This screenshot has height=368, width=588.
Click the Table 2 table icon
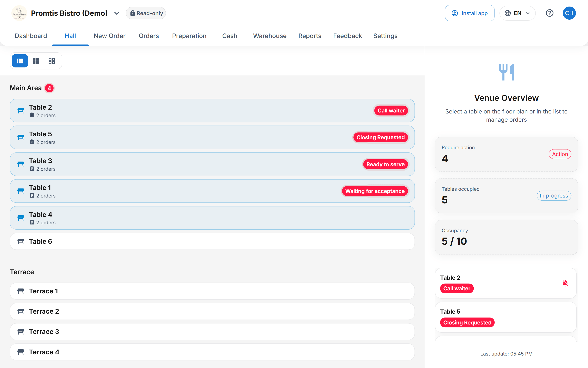pyautogui.click(x=21, y=111)
